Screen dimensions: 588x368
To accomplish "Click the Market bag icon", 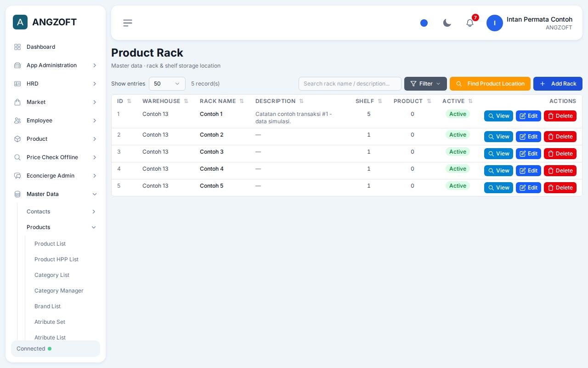I will pyautogui.click(x=17, y=102).
